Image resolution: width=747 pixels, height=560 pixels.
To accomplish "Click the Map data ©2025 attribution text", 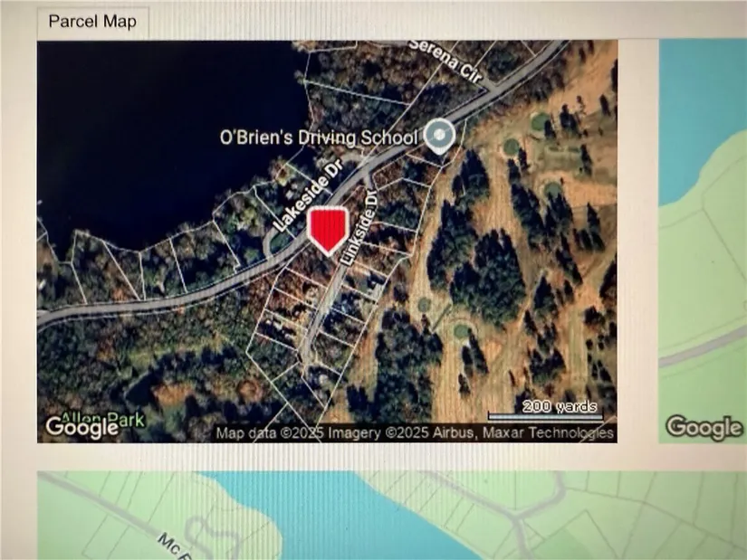I will 270,433.
